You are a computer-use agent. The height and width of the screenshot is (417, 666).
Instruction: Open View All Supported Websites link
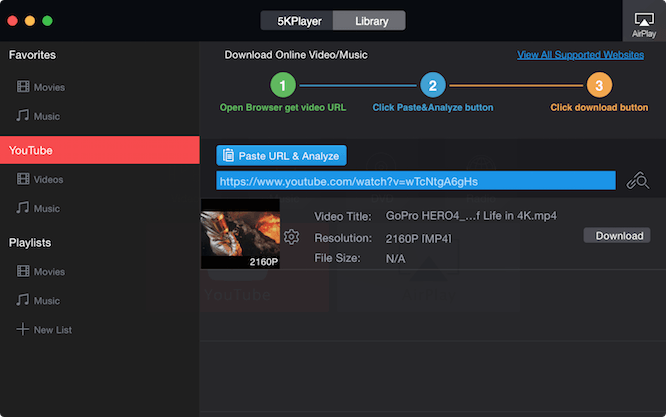580,55
